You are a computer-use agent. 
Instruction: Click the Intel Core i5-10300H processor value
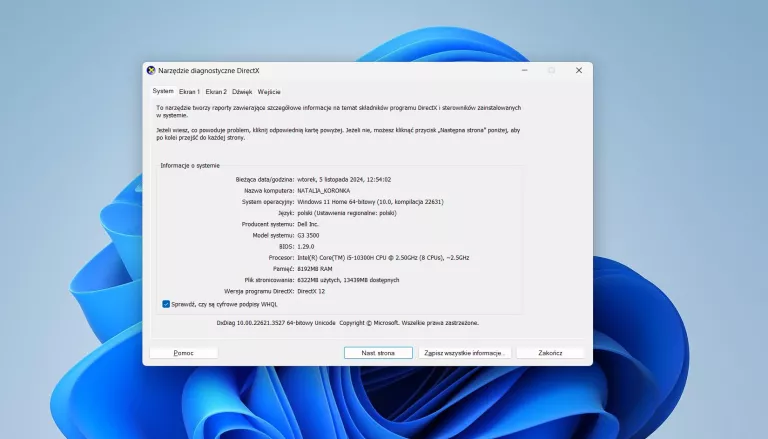tap(383, 257)
